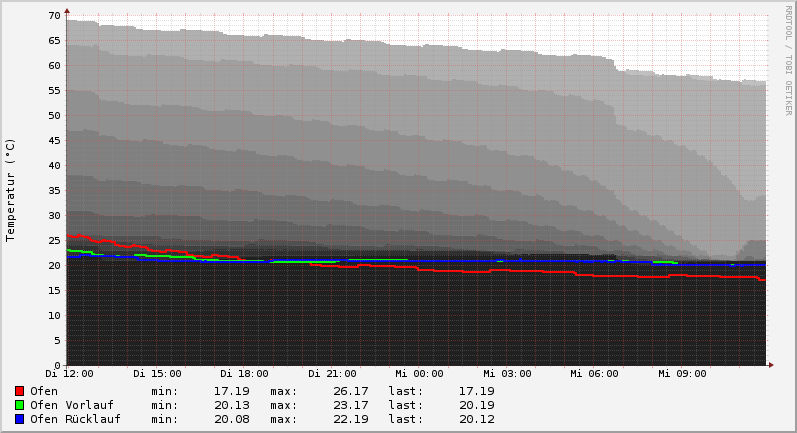Click the arrow at top of Y-axis
Viewport: 797px width, 433px height.
click(67, 11)
